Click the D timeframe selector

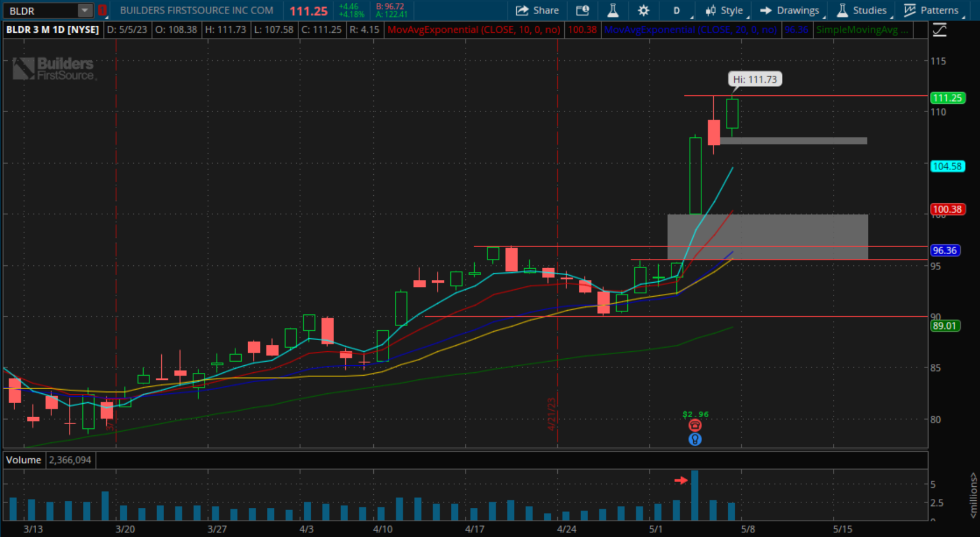676,11
